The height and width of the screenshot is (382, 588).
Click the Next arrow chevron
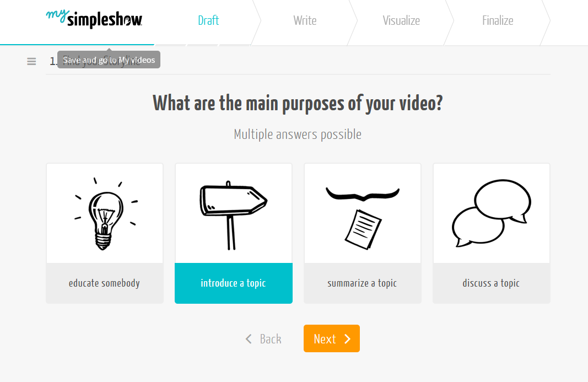347,339
